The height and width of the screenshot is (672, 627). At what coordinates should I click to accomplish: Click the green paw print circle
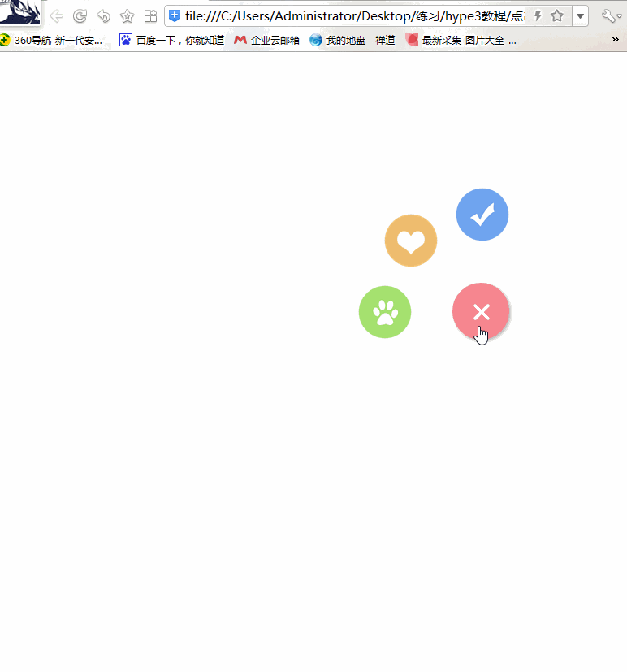pos(385,312)
